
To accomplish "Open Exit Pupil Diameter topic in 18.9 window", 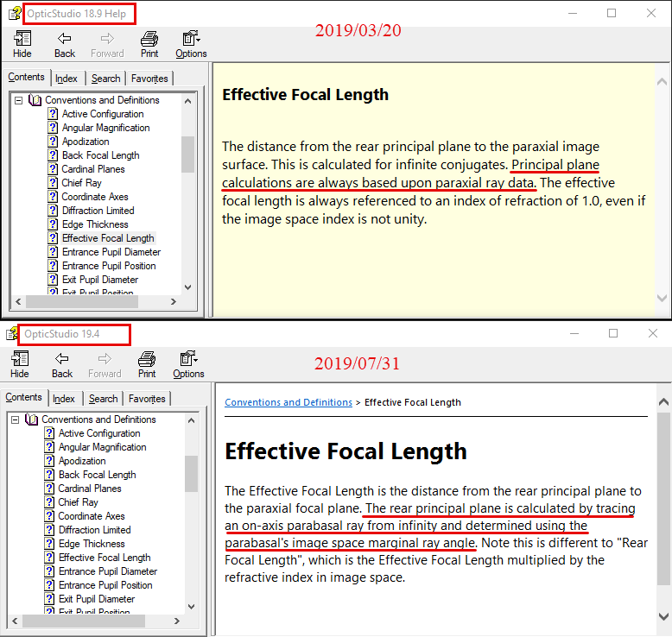I will (x=100, y=280).
